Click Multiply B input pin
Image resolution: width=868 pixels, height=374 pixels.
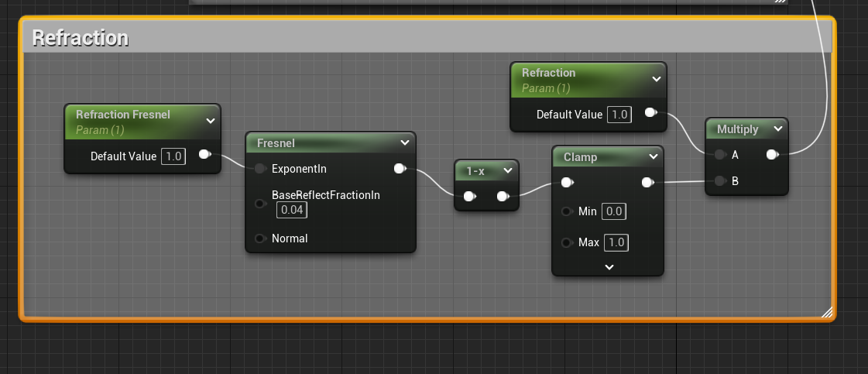point(719,181)
